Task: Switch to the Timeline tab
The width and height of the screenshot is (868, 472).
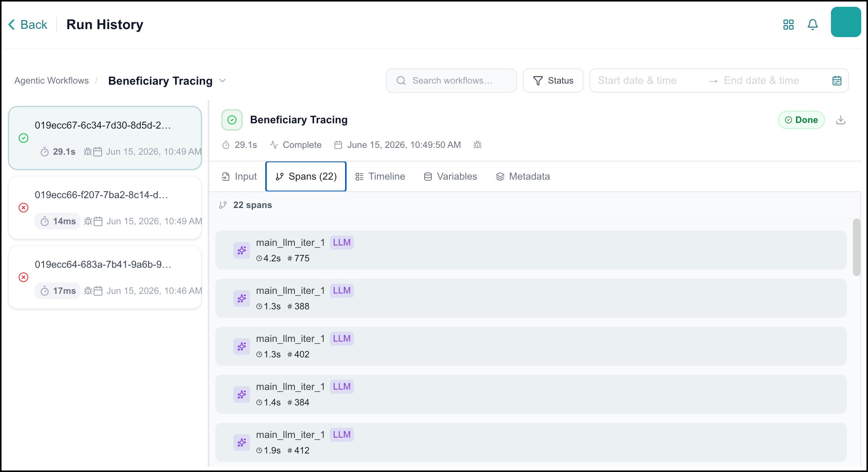Action: click(x=380, y=177)
